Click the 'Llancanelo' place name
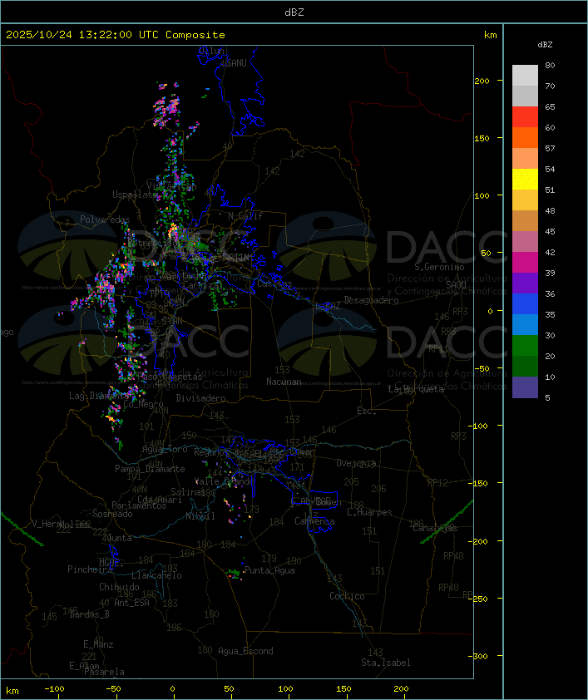This screenshot has height=700, width=588. [x=156, y=575]
